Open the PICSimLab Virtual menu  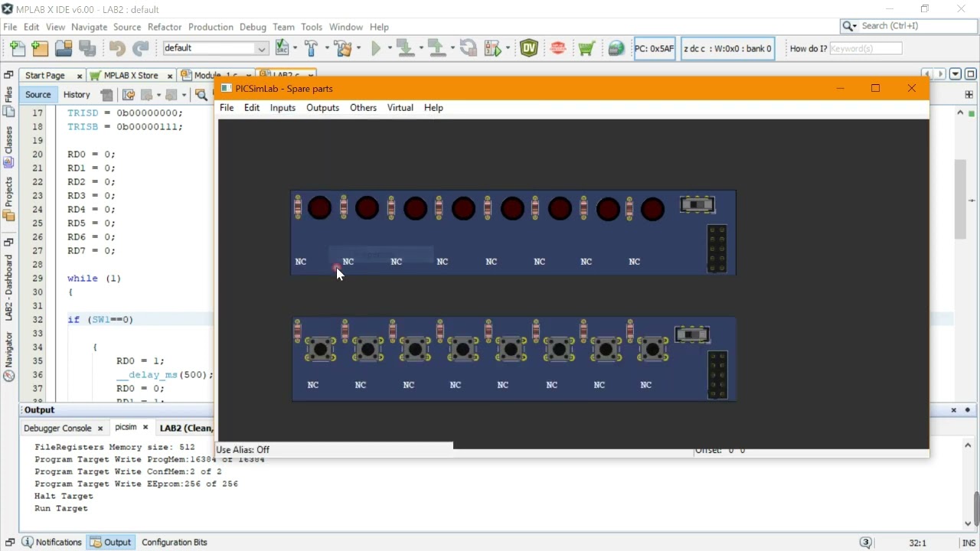pos(400,108)
